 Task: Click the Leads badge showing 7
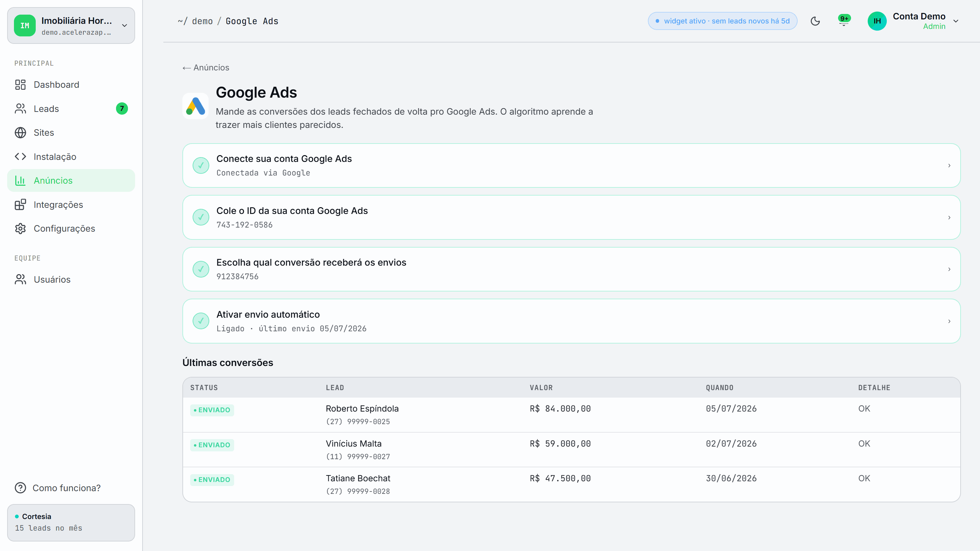(122, 109)
